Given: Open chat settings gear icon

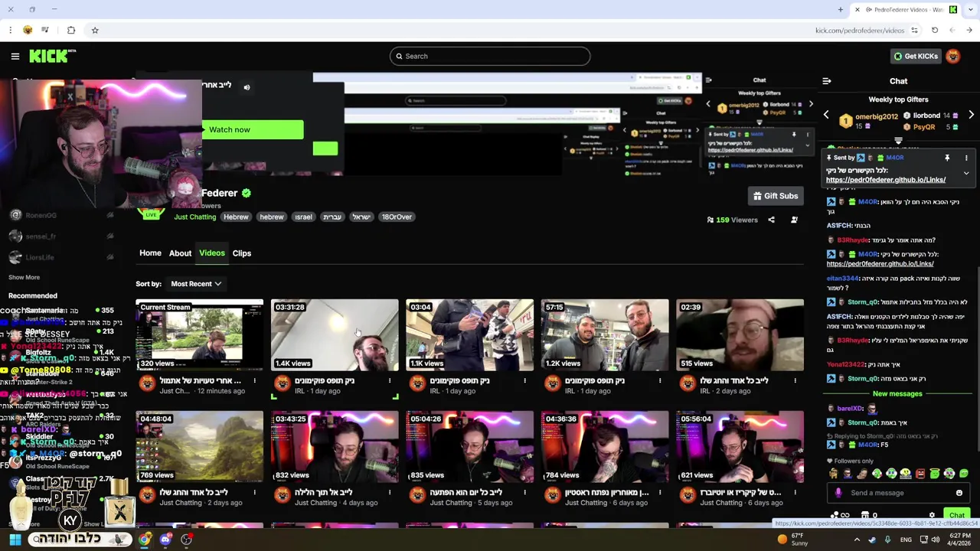Looking at the screenshot, I should click(x=932, y=516).
